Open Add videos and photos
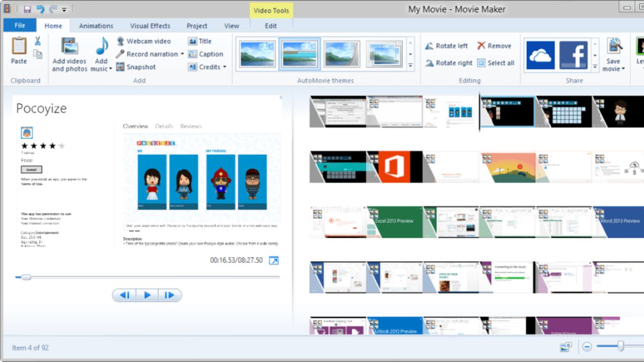The image size is (644, 362). pos(69,54)
